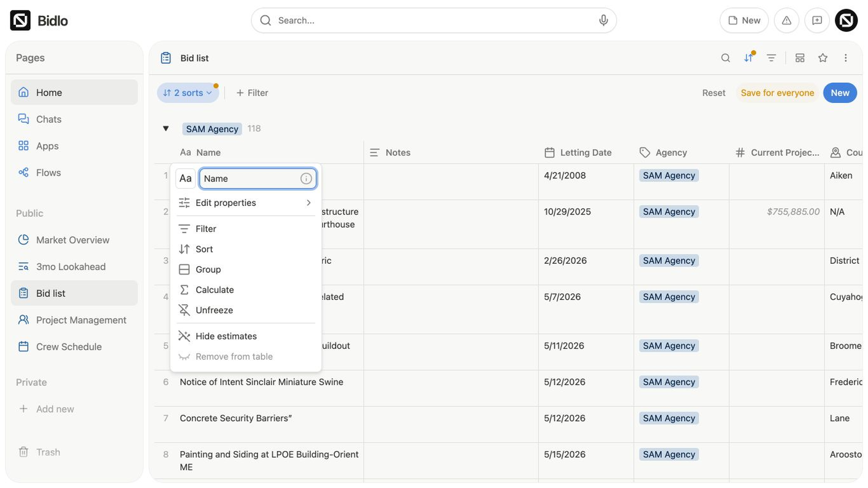Click the Bid list page clipboard icon in header

tap(166, 58)
